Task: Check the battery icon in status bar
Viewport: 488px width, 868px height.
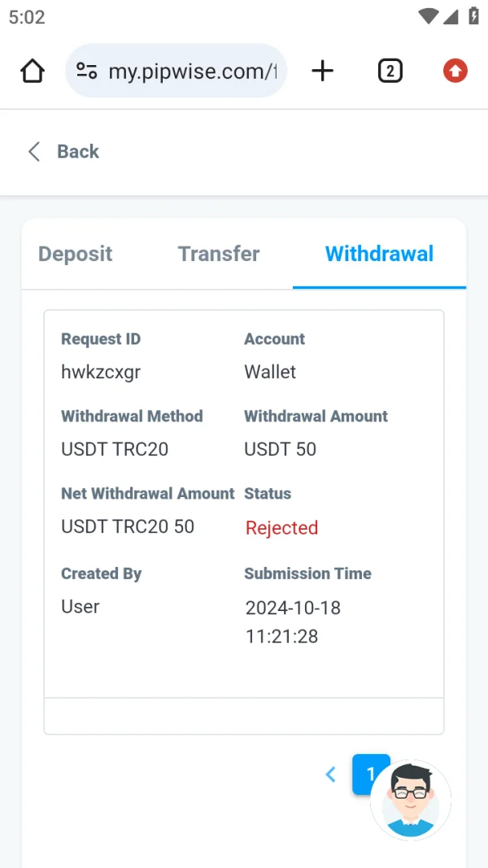Action: pyautogui.click(x=473, y=16)
